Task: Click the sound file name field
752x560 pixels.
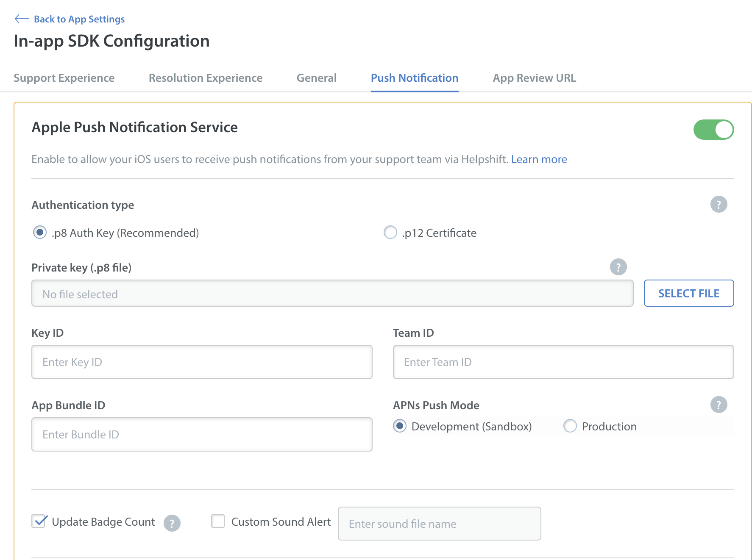Action: coord(440,524)
